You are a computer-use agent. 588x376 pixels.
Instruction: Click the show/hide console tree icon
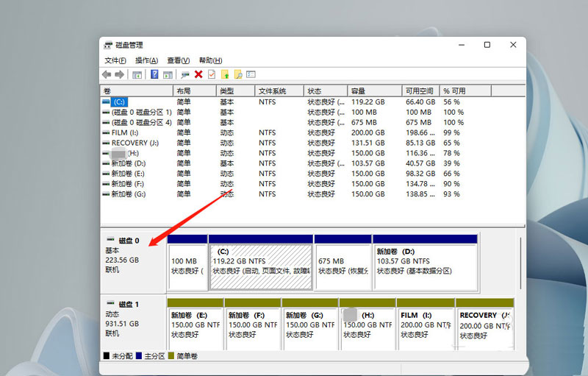coord(137,74)
